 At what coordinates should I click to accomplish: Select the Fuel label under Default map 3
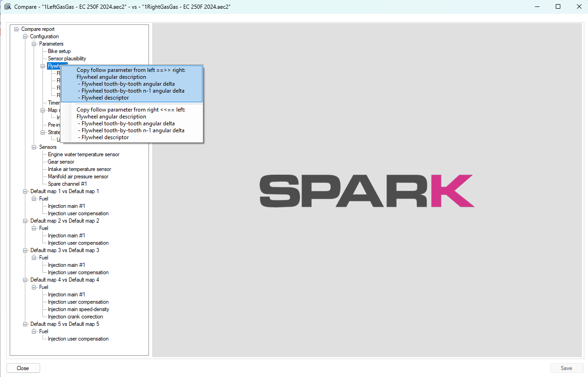pos(43,258)
